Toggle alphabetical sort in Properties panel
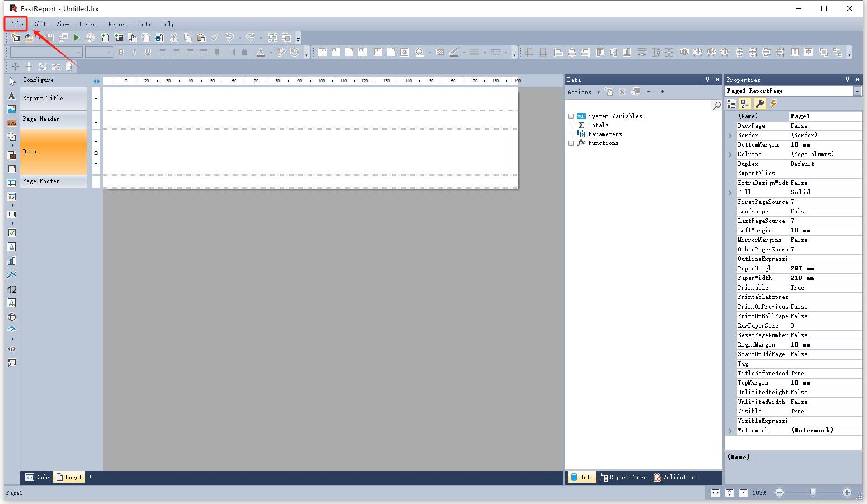The height and width of the screenshot is (504, 867). [744, 104]
